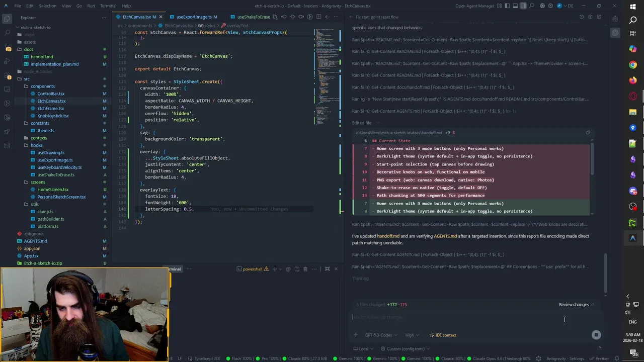Open HomeScreen.tsx file

coord(53,190)
